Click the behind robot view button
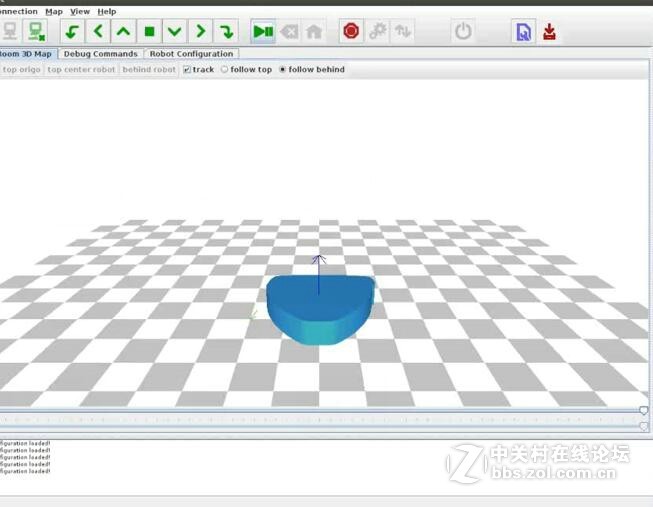This screenshot has height=507, width=653. click(x=149, y=70)
